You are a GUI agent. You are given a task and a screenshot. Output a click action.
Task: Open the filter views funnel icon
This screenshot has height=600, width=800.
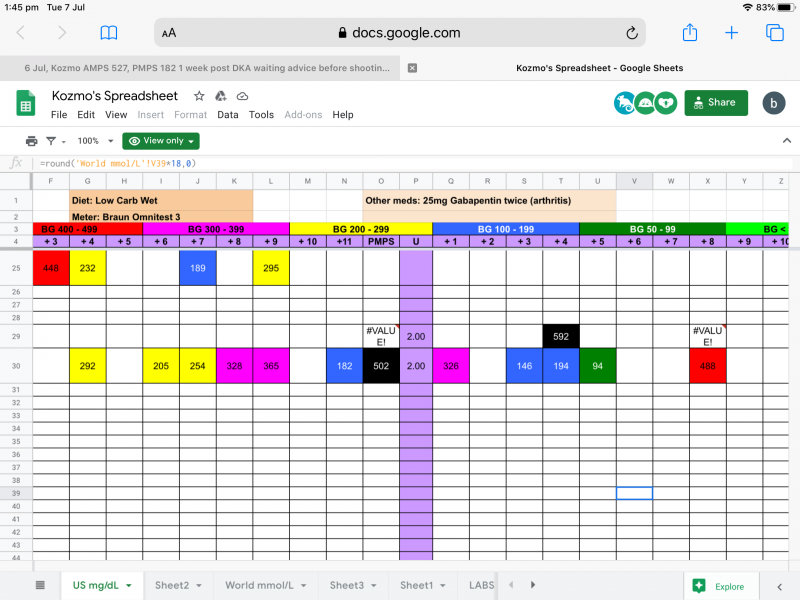pyautogui.click(x=53, y=141)
